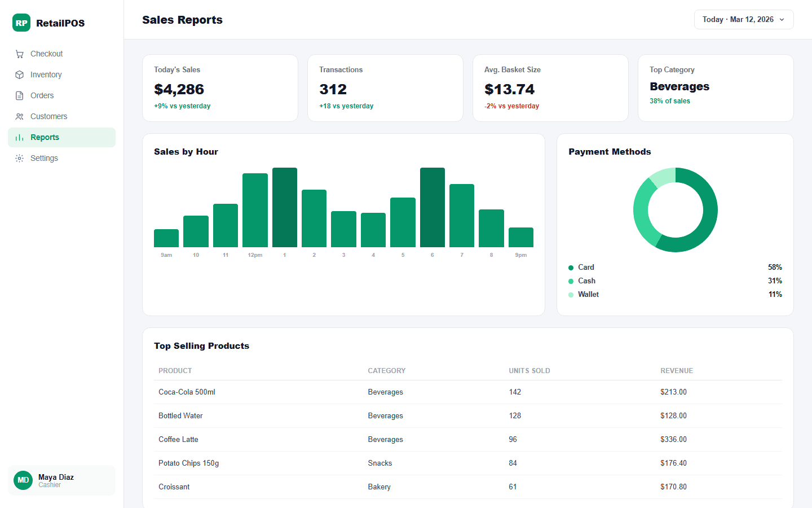
Task: Click the Bakery category cell
Action: 379,487
